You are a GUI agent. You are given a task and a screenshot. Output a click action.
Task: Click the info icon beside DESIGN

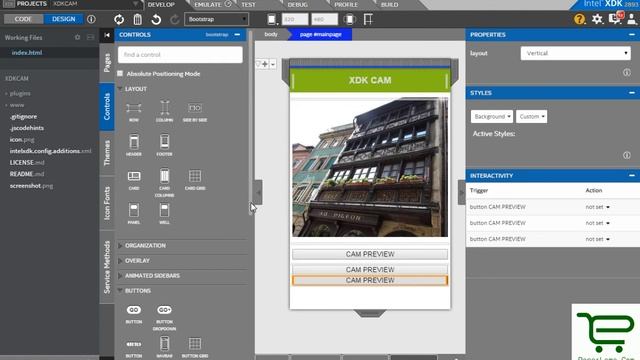coord(91,19)
